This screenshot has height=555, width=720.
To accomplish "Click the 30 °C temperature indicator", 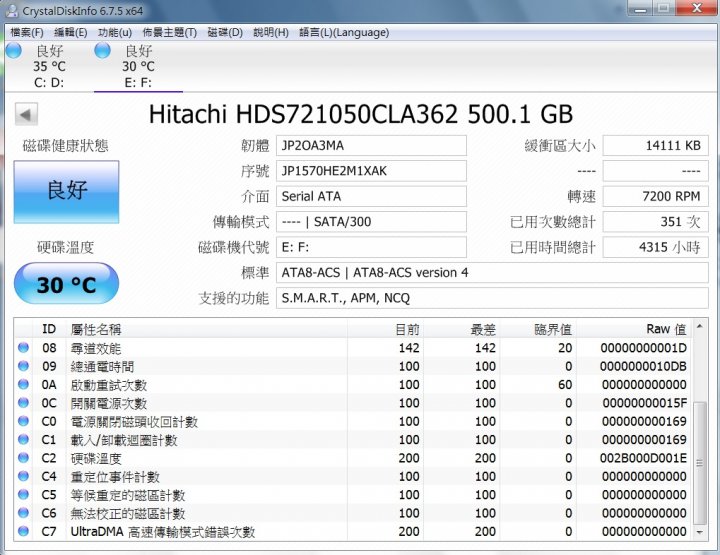I will pyautogui.click(x=67, y=284).
